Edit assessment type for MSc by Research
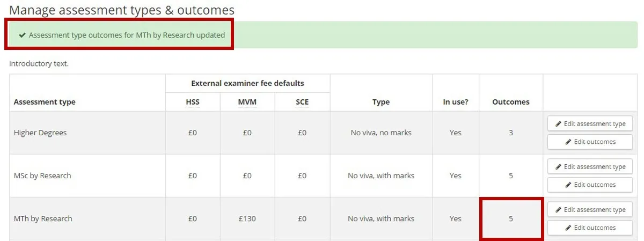The width and height of the screenshot is (644, 241). pyautogui.click(x=590, y=167)
